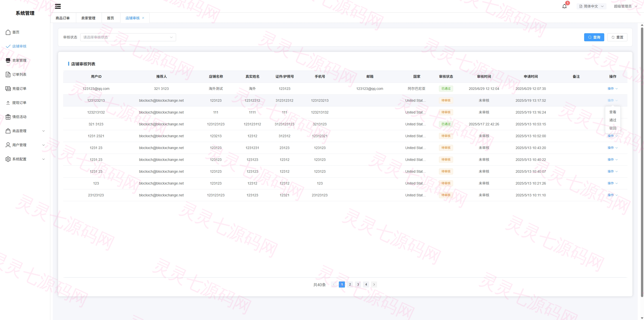The height and width of the screenshot is (320, 644).
Task: Click the 店铺审核 sidebar menu label
Action: (19, 46)
